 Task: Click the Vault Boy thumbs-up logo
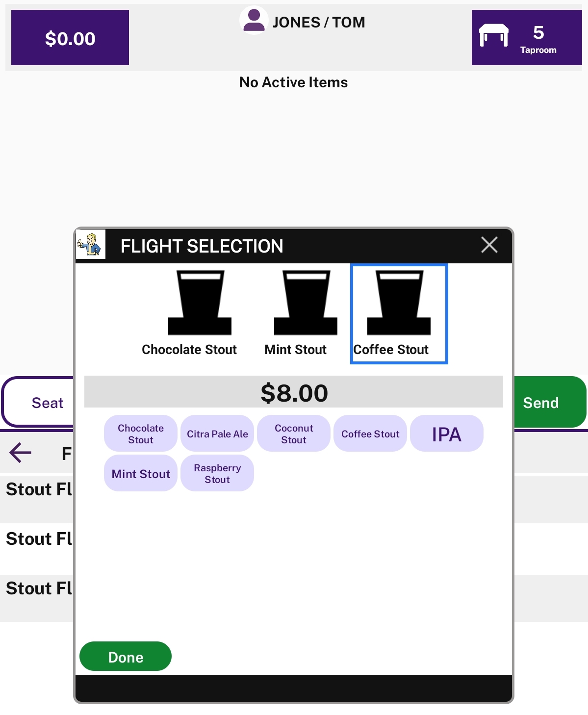point(91,244)
